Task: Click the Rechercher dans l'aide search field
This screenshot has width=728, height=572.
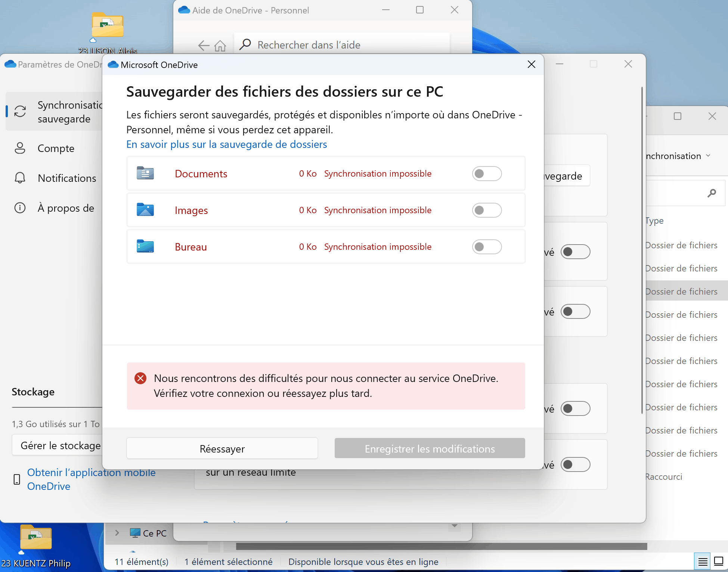Action: coord(342,45)
